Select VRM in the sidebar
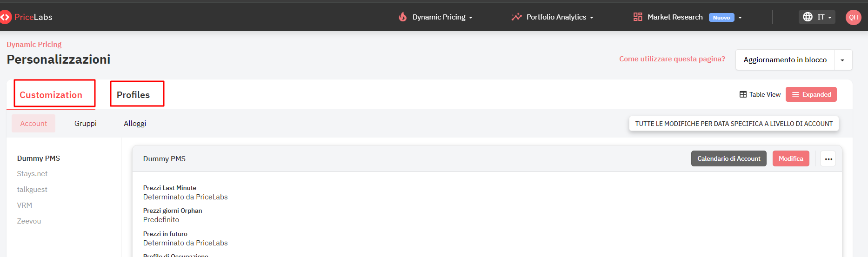Viewport: 868px width, 257px height. pos(25,205)
